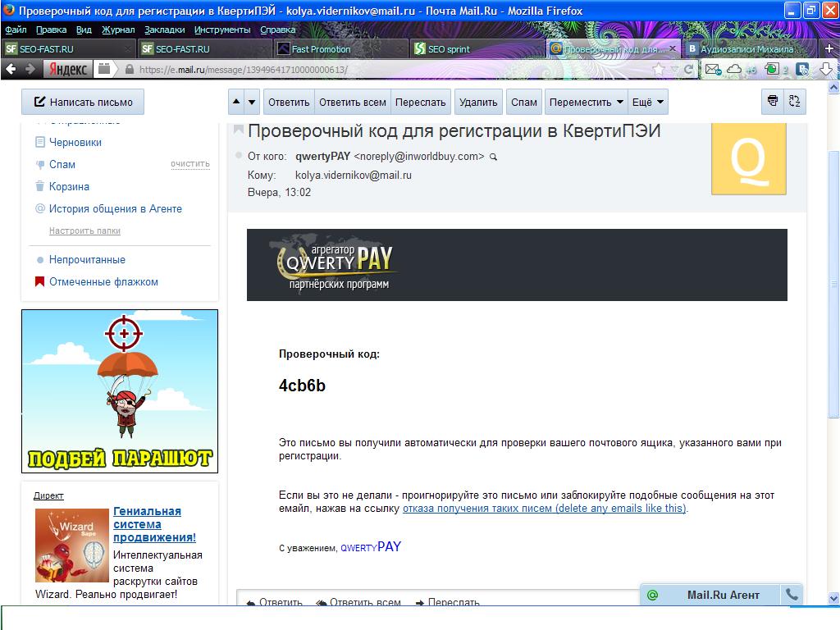The image size is (840, 630).
Task: Filter by Непрочитанные
Action: pos(87,259)
